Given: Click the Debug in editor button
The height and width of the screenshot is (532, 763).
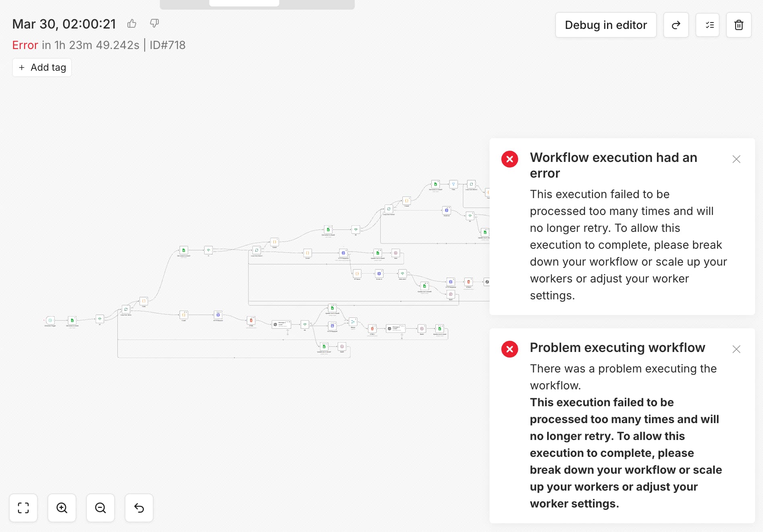Looking at the screenshot, I should (606, 25).
